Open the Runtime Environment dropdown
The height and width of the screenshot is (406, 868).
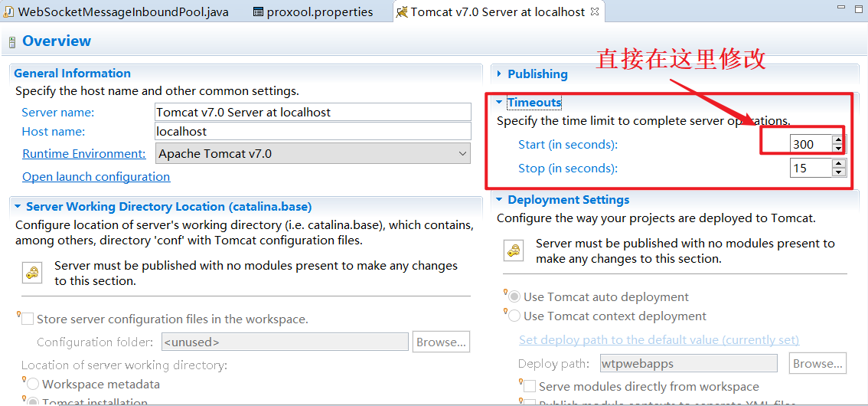coord(313,153)
